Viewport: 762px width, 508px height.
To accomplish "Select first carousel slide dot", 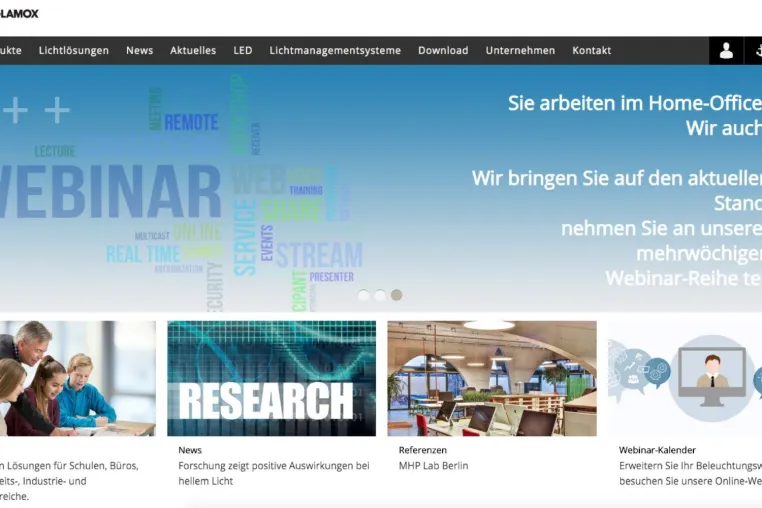I will (x=364, y=295).
